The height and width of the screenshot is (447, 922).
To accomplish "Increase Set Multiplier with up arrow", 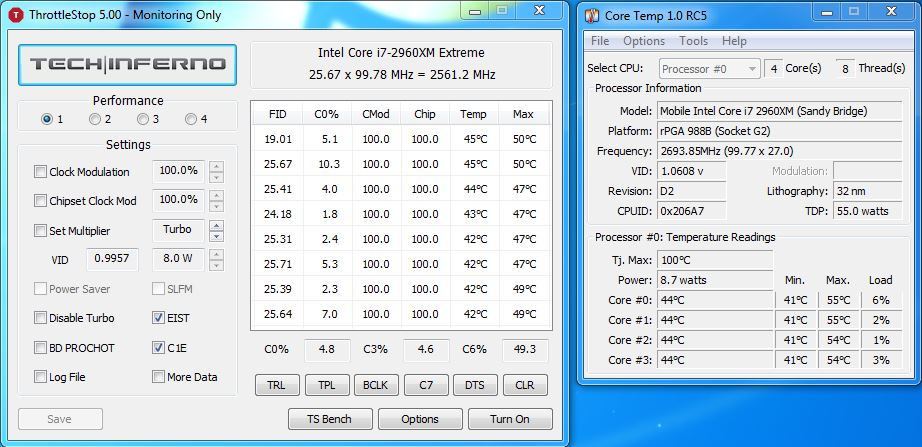I will [217, 225].
